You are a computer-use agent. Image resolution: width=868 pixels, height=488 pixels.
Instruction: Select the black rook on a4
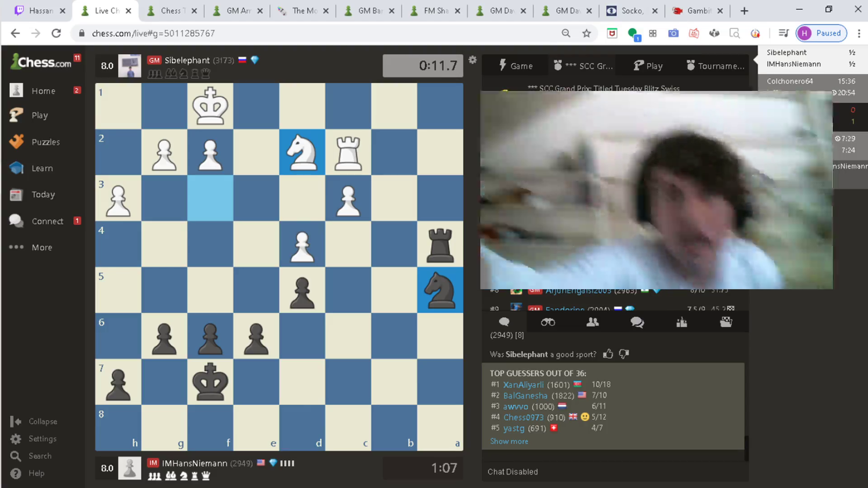pos(440,244)
